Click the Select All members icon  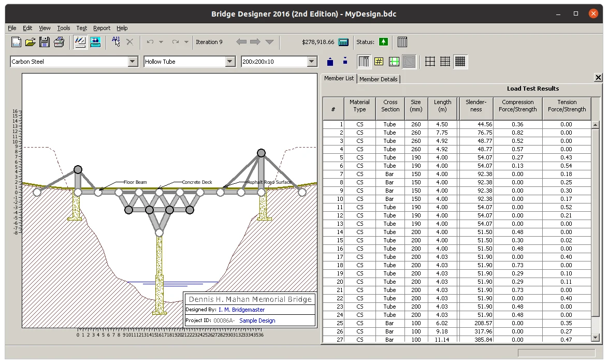tap(115, 42)
